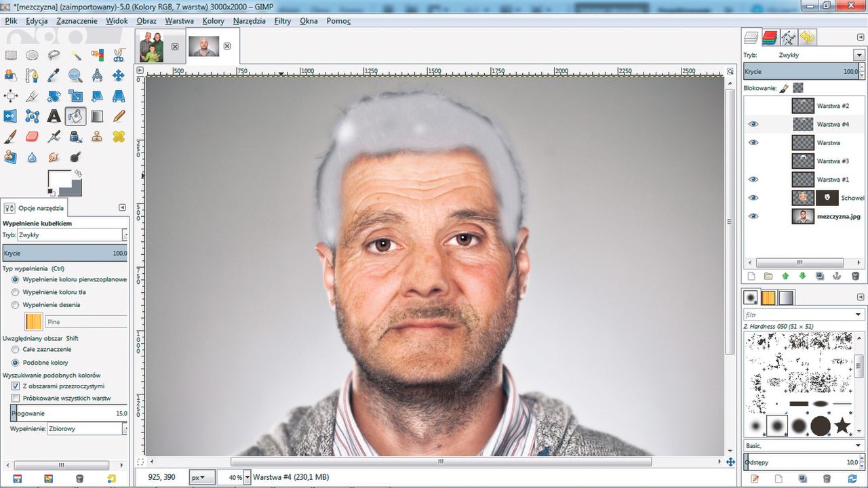
Task: Select the Bucket Fill tool
Action: pos(75,117)
